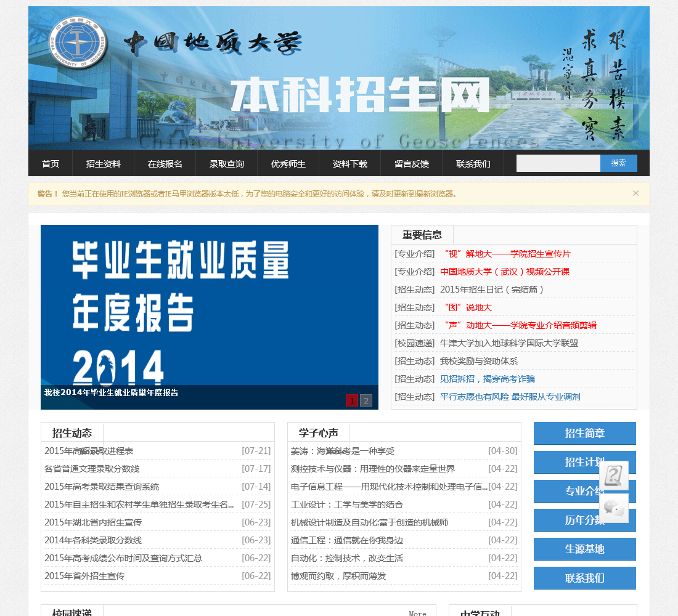678x616 pixels.
Task: Open 见招拆招，揭穿高考诈骗 link
Action: pyautogui.click(x=488, y=379)
